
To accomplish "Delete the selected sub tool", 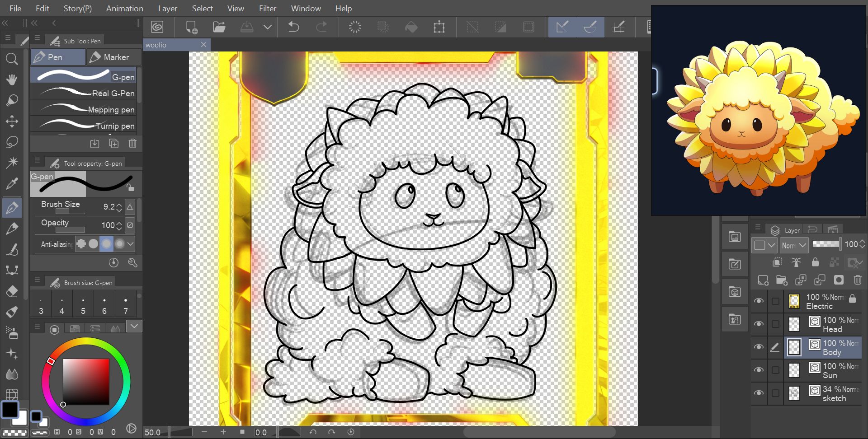I will [132, 144].
